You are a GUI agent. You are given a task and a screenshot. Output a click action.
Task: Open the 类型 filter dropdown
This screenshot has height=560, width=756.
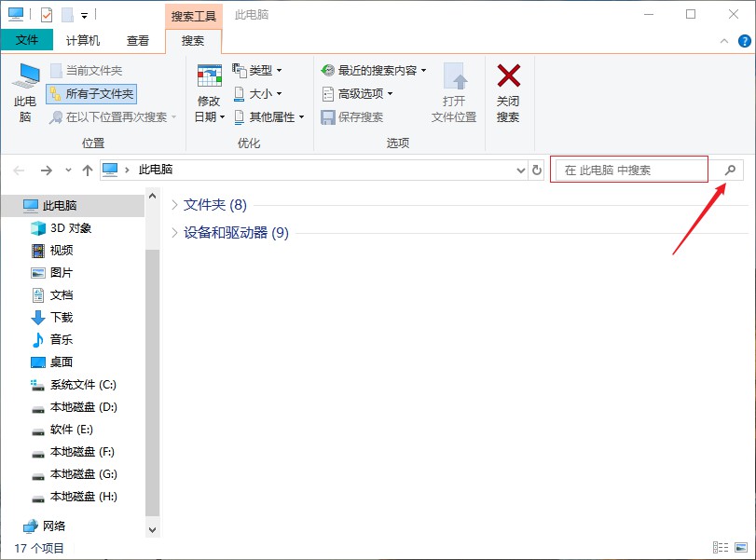tap(257, 71)
